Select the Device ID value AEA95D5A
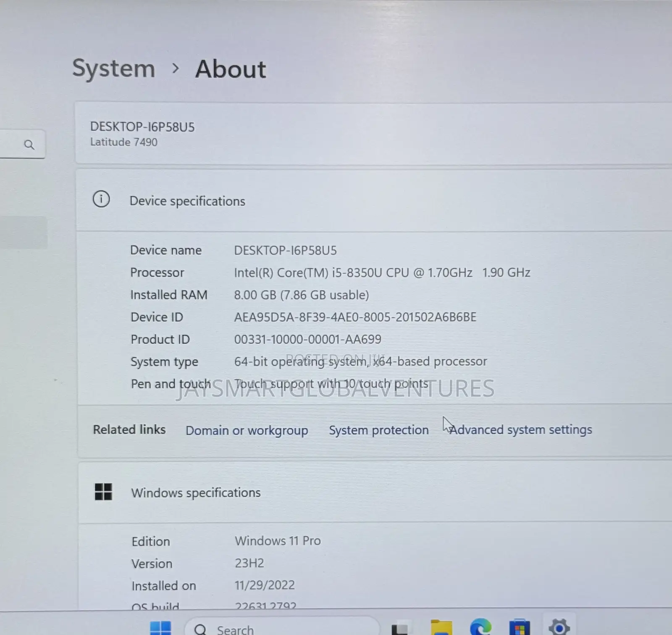The image size is (672, 635). (x=355, y=317)
